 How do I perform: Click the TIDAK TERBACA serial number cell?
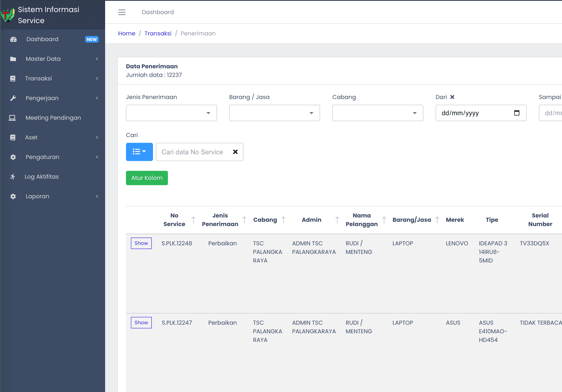[x=541, y=322]
